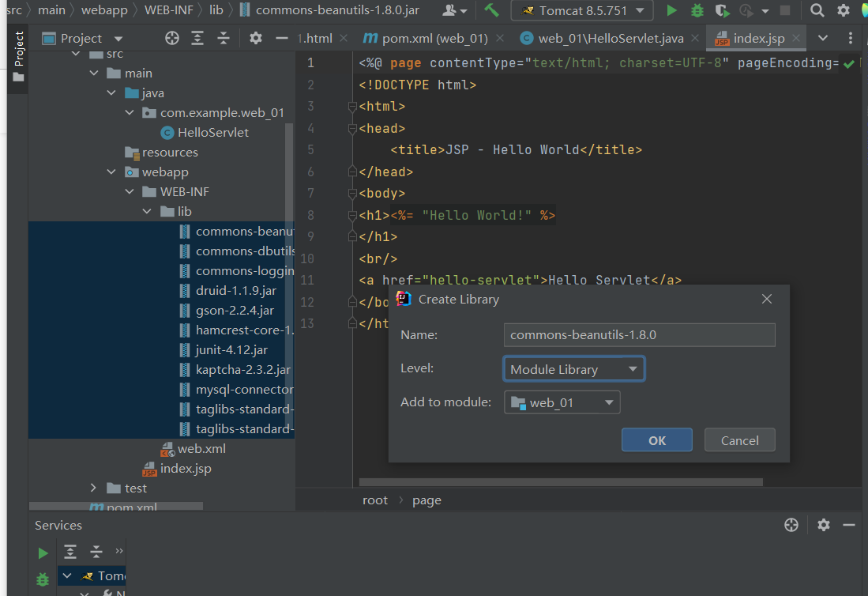Click root in editor breadcrumb
Viewport: 868px width, 596px height.
(x=375, y=500)
